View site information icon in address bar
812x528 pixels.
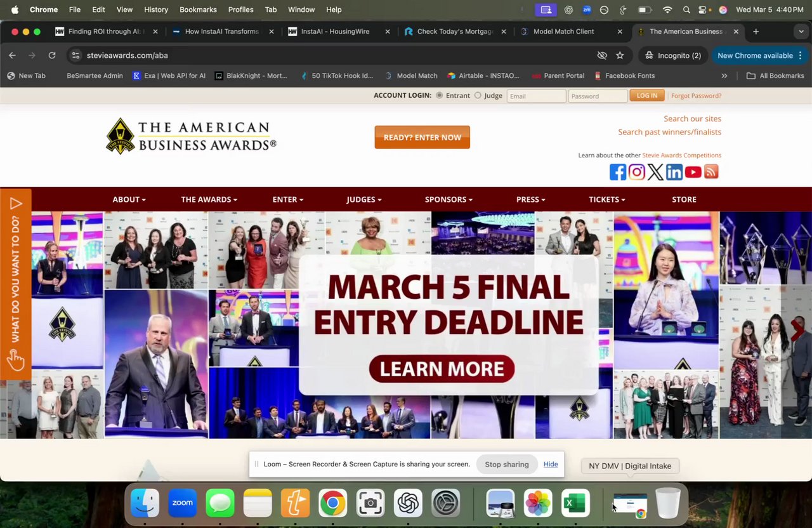click(75, 55)
